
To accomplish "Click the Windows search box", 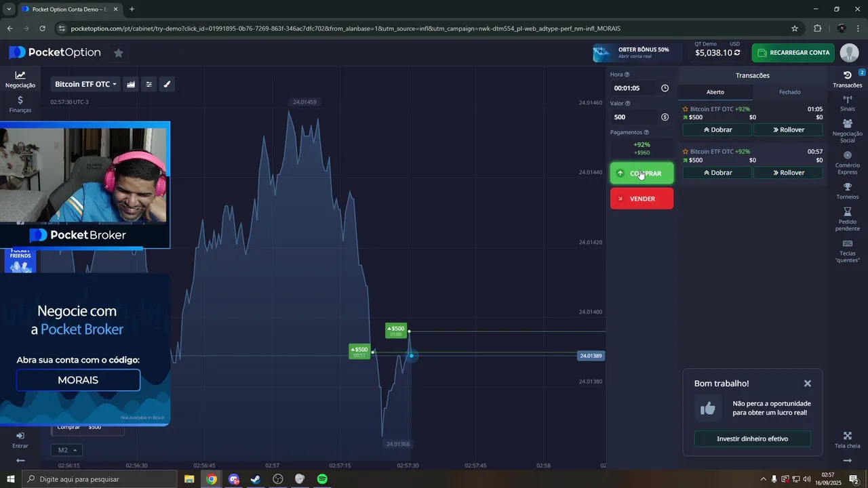I will tap(100, 479).
